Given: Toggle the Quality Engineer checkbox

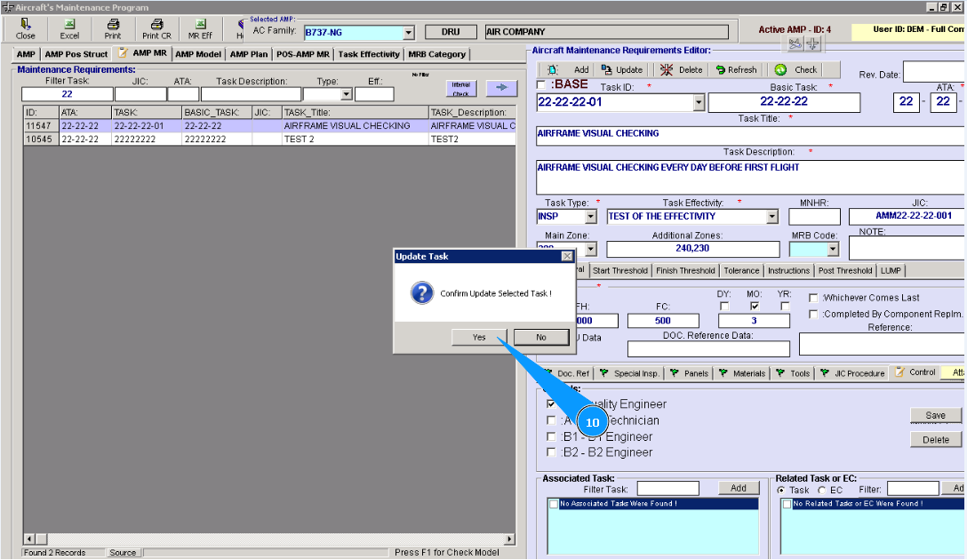Looking at the screenshot, I should point(551,404).
